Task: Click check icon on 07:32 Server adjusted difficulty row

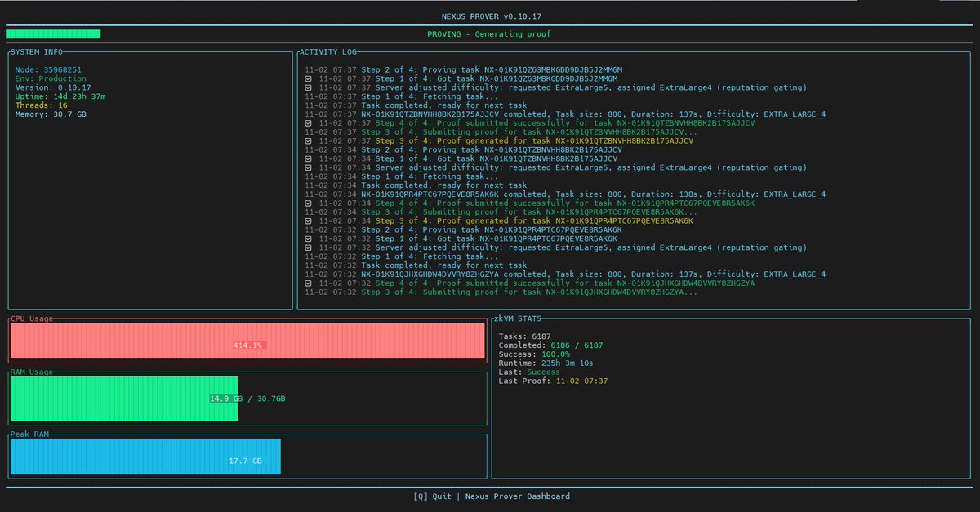Action: [308, 247]
